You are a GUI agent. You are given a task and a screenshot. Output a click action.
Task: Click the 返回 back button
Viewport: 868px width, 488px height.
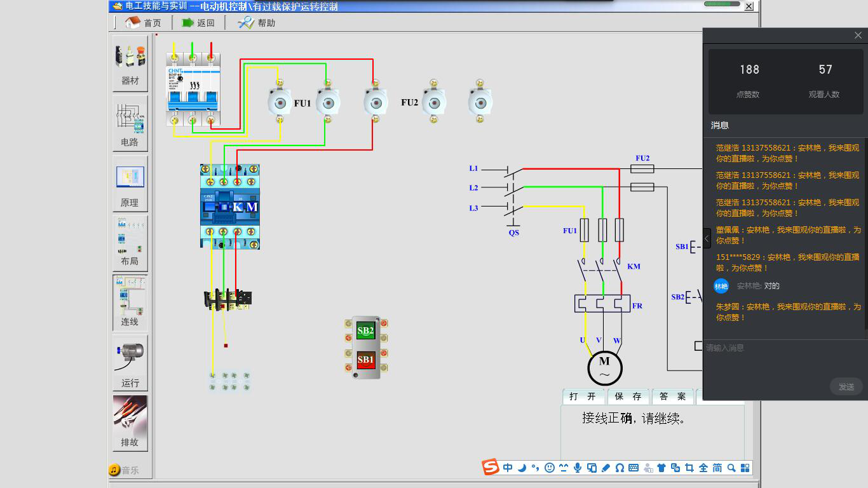[x=198, y=23]
